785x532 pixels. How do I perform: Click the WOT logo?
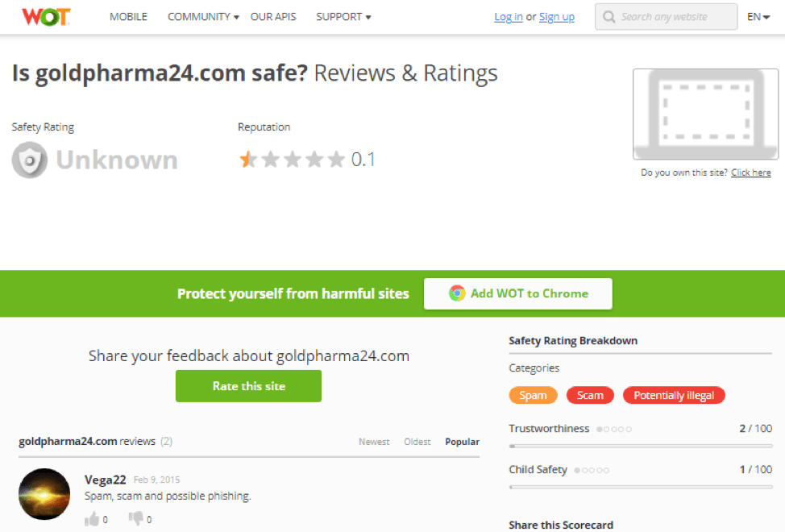coord(46,16)
